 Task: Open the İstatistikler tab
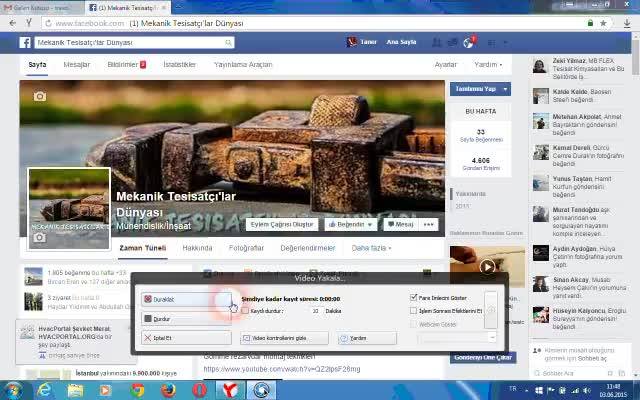(x=180, y=64)
